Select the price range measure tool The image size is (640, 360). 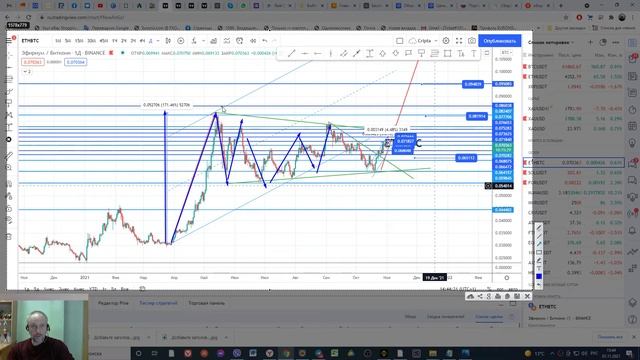tap(369, 53)
